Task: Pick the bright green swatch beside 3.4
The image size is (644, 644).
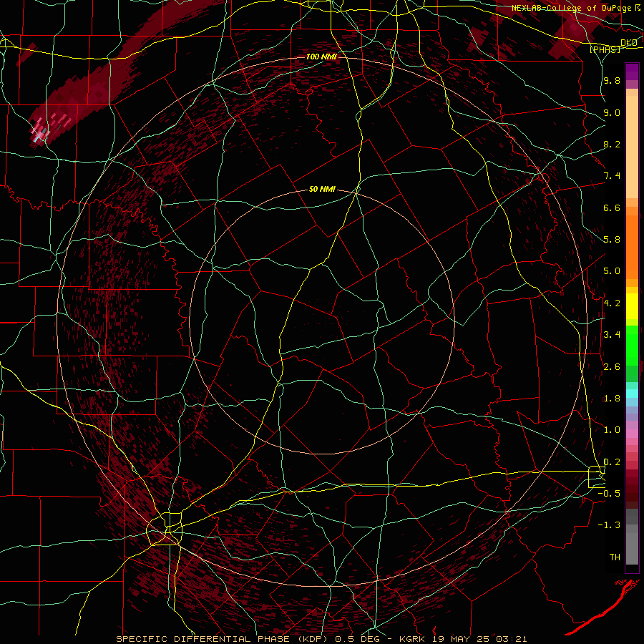Action: tap(632, 345)
